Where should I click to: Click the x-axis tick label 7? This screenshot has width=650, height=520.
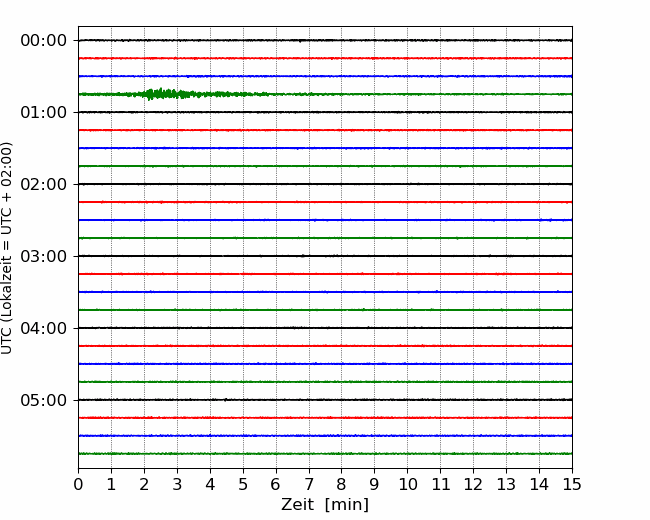tap(309, 484)
